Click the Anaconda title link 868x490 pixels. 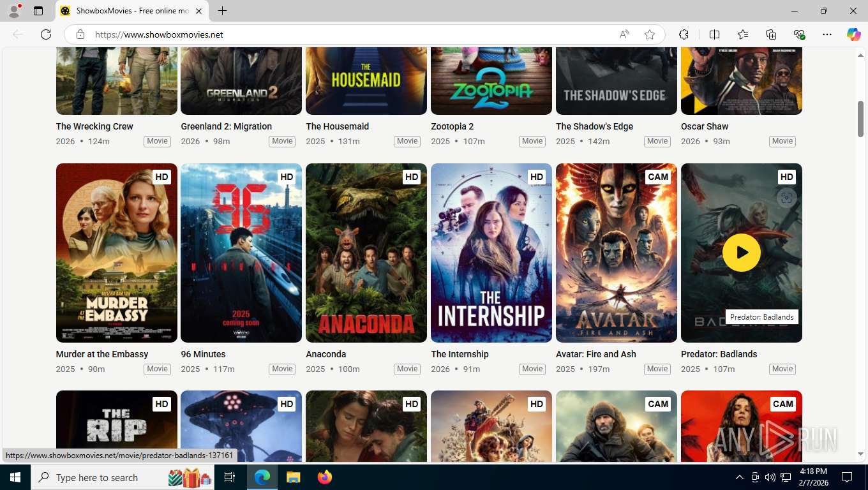326,354
